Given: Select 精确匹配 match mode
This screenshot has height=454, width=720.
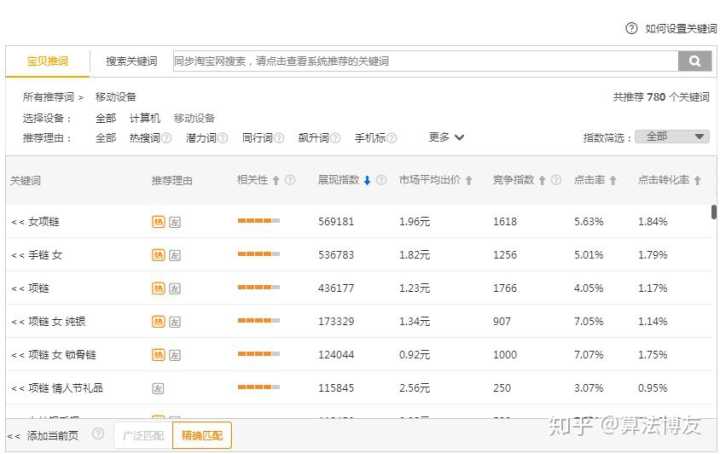Looking at the screenshot, I should click(202, 435).
